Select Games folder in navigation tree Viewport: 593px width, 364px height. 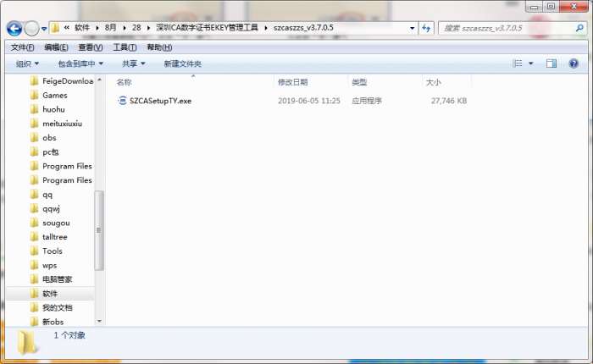54,96
